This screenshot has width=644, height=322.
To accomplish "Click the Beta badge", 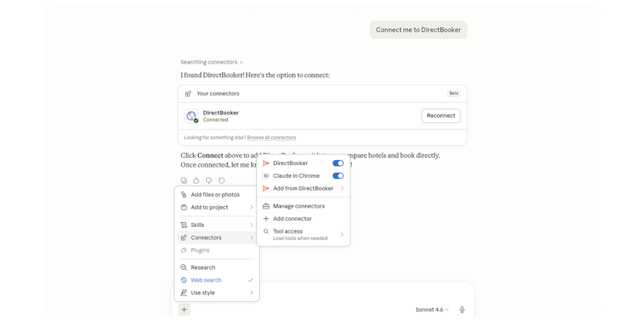I will pos(453,93).
